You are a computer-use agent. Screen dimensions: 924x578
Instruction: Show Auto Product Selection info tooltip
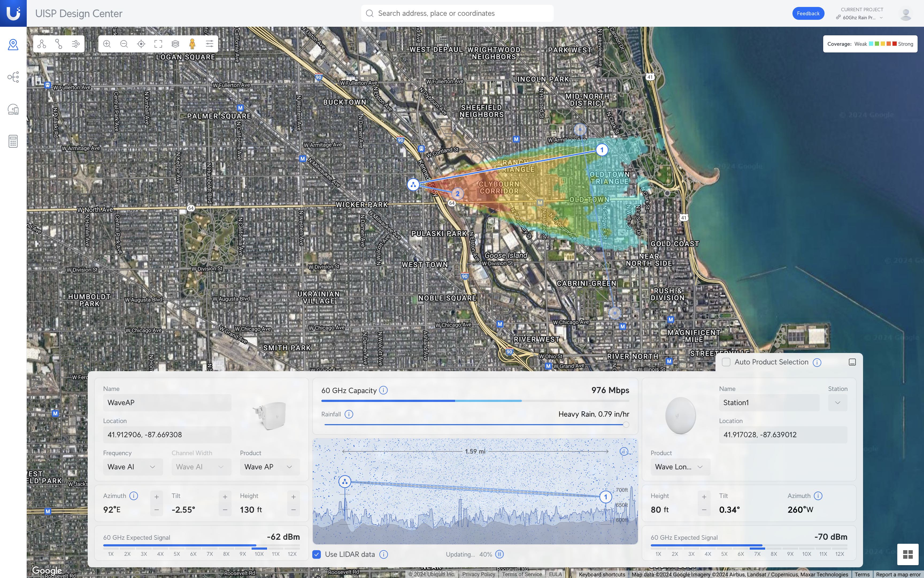tap(817, 362)
